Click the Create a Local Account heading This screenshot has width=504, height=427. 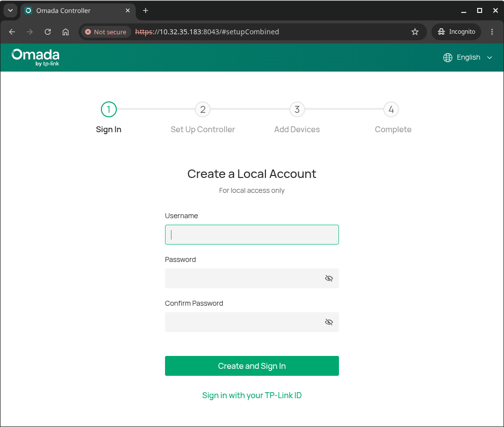coord(252,174)
